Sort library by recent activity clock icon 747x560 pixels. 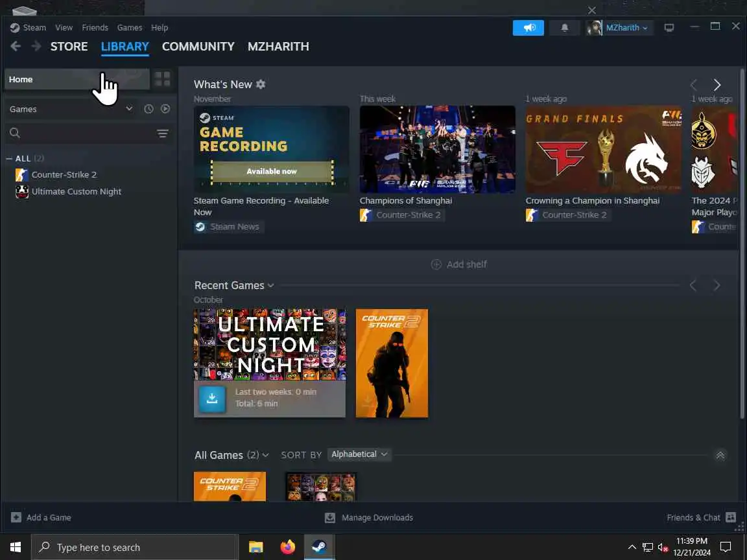pyautogui.click(x=148, y=109)
